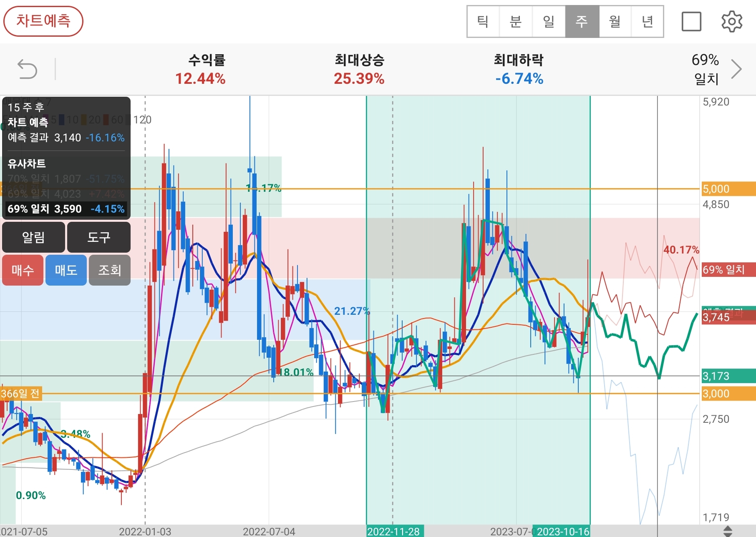Tap the 5,000 orange price line label
This screenshot has height=537, width=756.
click(728, 189)
